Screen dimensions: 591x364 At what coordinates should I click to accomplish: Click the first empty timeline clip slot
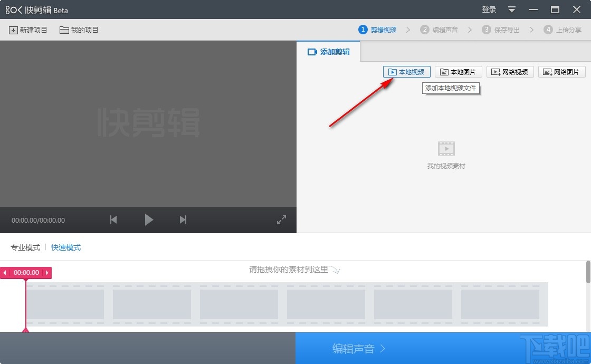65,304
